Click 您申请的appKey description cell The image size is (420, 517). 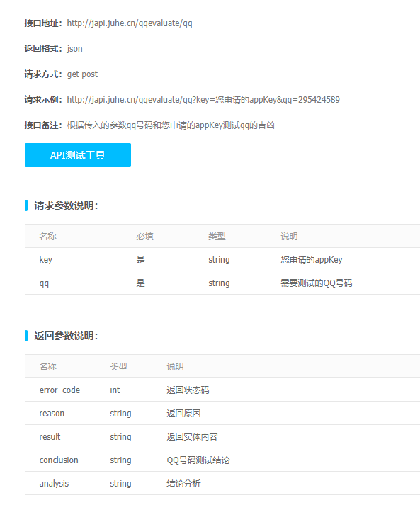[312, 260]
